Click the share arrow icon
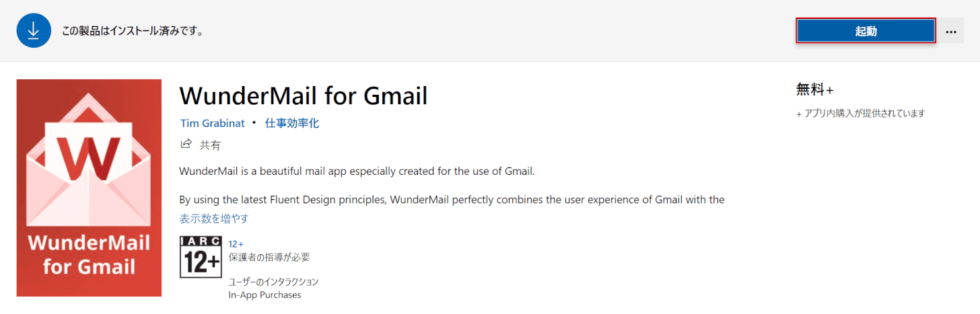The width and height of the screenshot is (980, 314). pos(186,144)
